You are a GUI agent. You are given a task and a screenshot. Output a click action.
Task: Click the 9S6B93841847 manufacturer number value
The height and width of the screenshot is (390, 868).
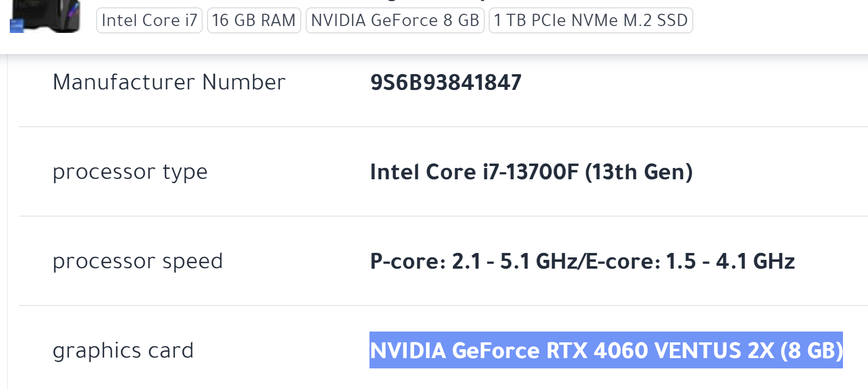pos(446,83)
